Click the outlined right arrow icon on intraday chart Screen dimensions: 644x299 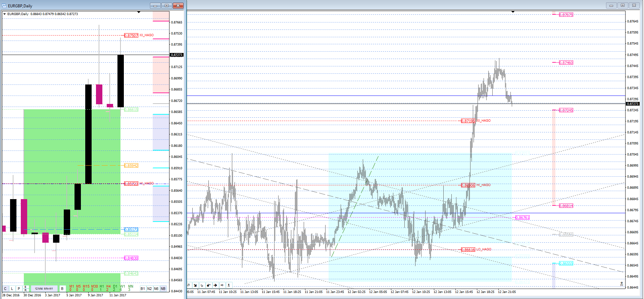[x=222, y=285]
